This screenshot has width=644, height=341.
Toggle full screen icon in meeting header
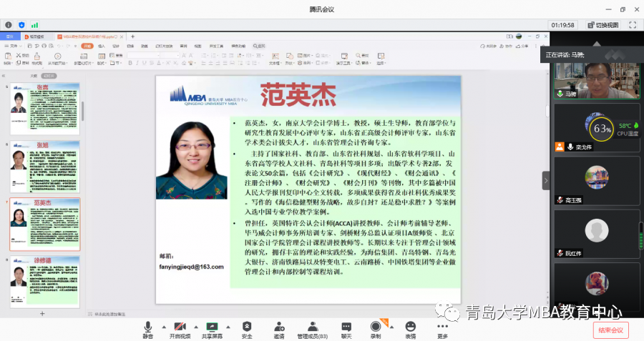[633, 25]
